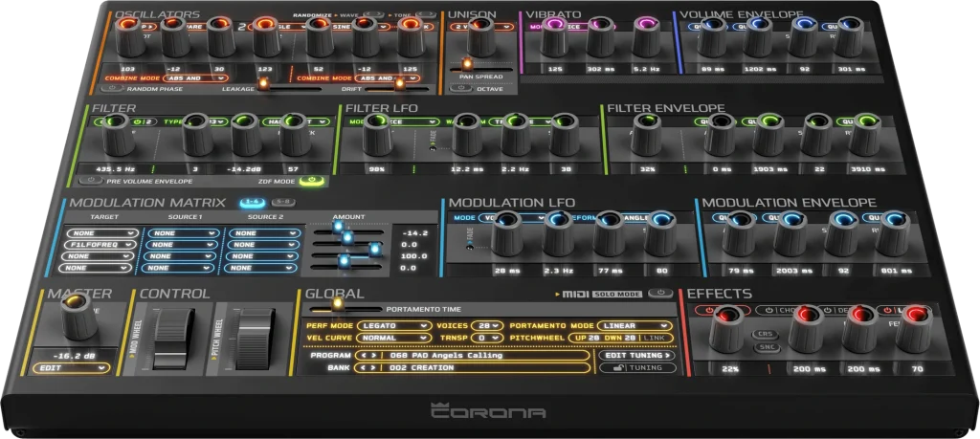Click the Drift slider handle
Viewport: 980px width, 439px height.
(x=400, y=83)
